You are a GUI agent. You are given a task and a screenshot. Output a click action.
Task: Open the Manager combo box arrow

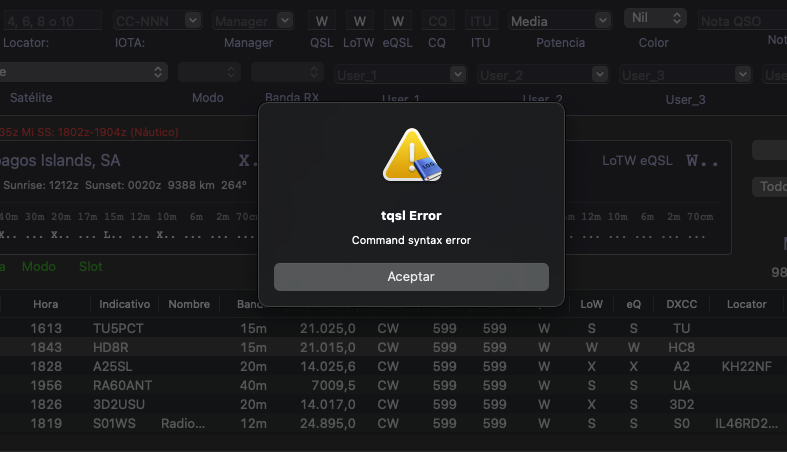pyautogui.click(x=285, y=21)
